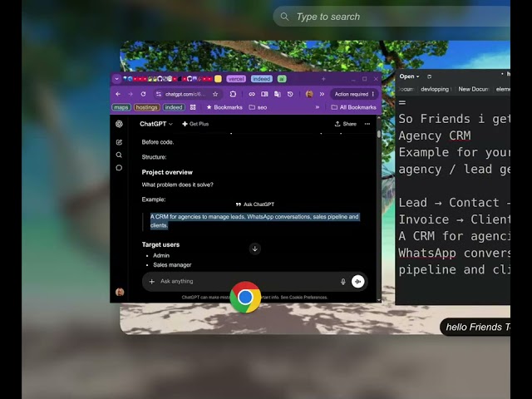Open the history clock icon in toolbar
The width and height of the screenshot is (532, 399).
point(290,94)
